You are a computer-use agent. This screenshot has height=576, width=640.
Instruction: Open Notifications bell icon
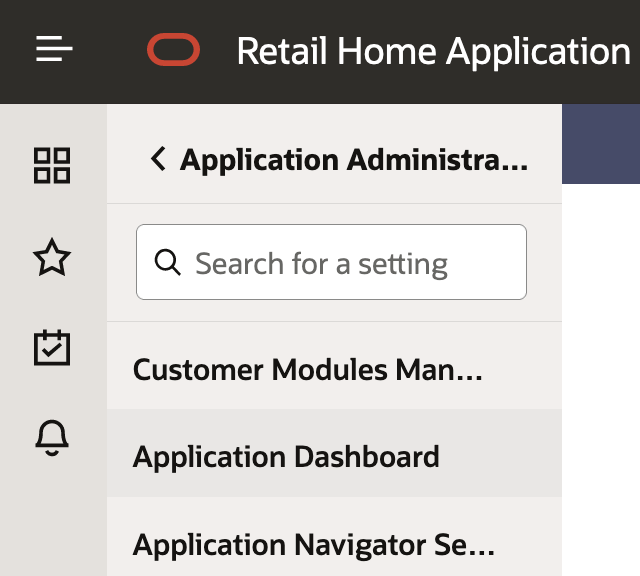pyautogui.click(x=52, y=438)
